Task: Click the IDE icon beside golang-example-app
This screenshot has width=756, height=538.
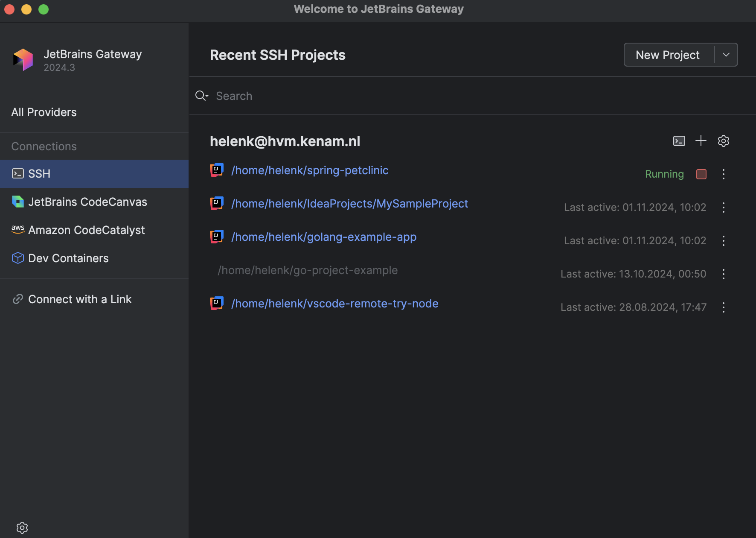Action: click(x=217, y=237)
